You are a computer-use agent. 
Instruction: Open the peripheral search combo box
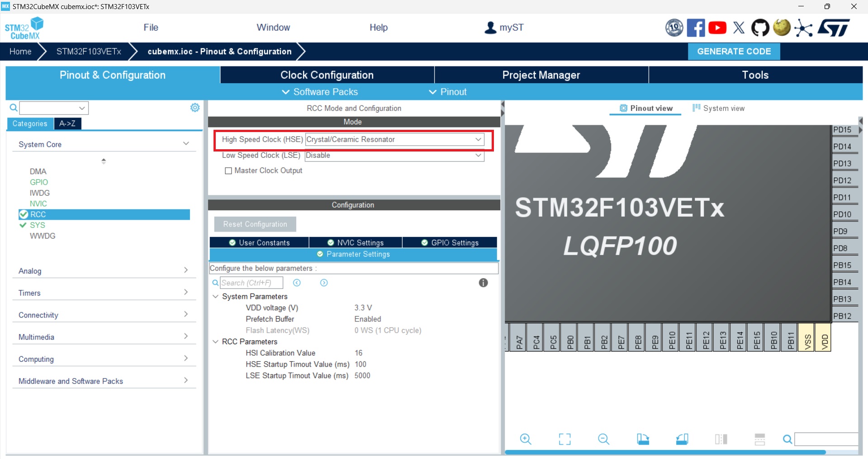click(x=54, y=108)
